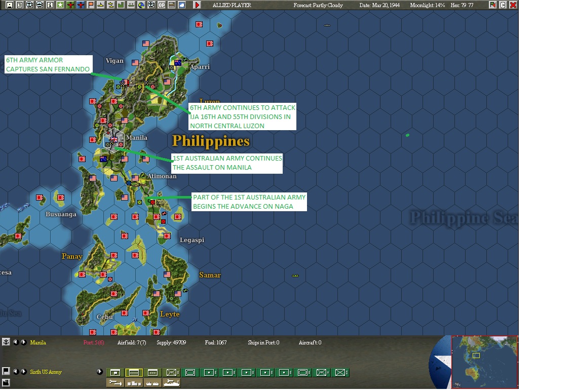Image resolution: width=576 pixels, height=392 pixels.
Task: Go to previous base before Manila
Action: pyautogui.click(x=16, y=342)
